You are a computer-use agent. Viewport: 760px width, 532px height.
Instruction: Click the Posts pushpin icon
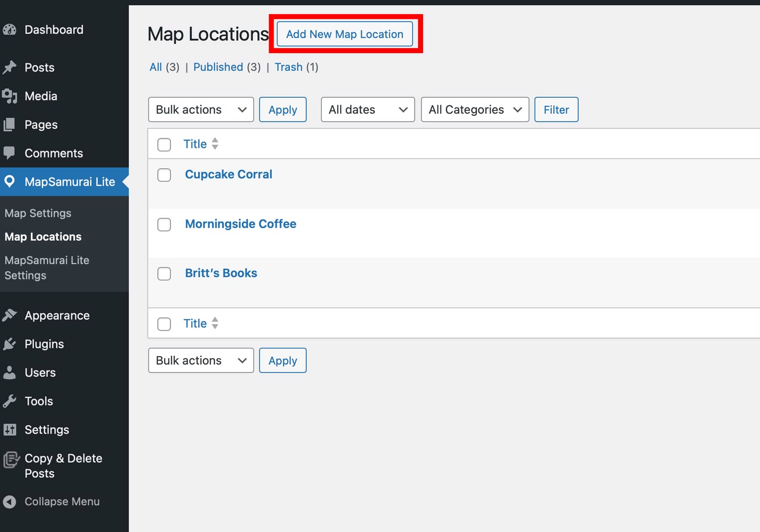click(10, 67)
